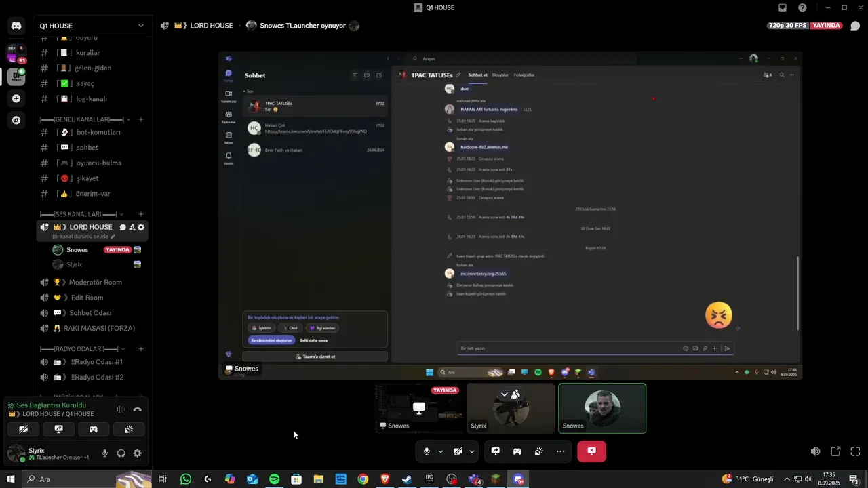868x488 pixels.
Task: Open Spotify from the taskbar
Action: point(274,479)
